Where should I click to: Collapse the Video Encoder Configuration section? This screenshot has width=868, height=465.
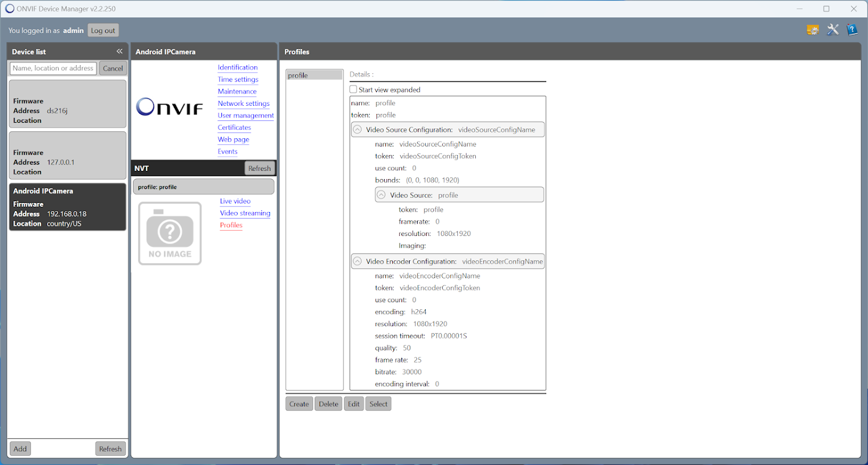tap(358, 262)
